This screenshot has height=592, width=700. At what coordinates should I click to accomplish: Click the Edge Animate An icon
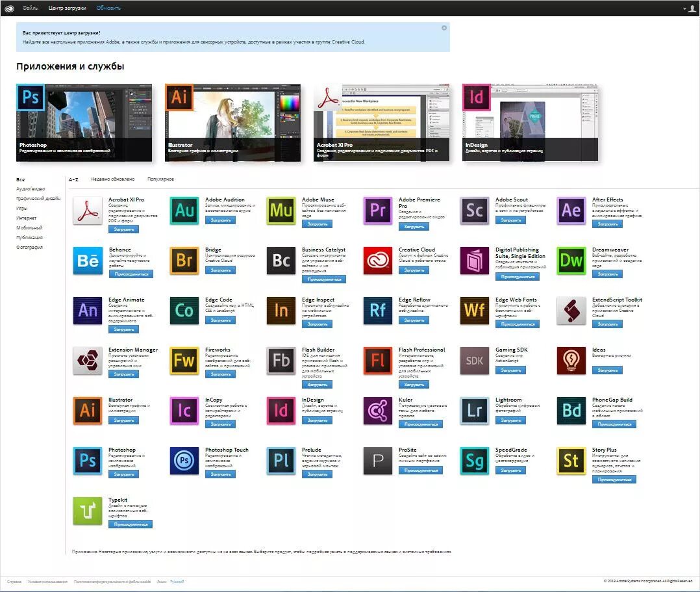click(88, 311)
